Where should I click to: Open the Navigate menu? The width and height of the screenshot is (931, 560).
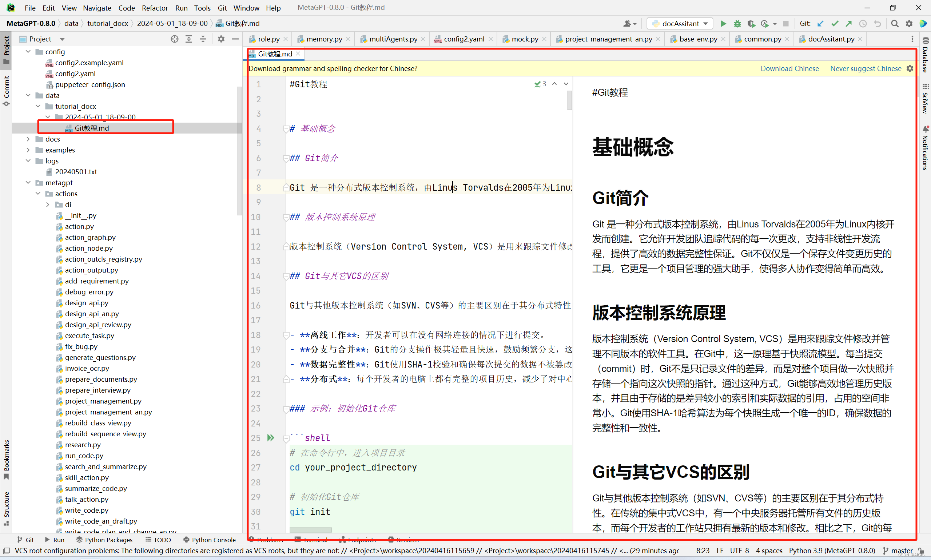[97, 8]
